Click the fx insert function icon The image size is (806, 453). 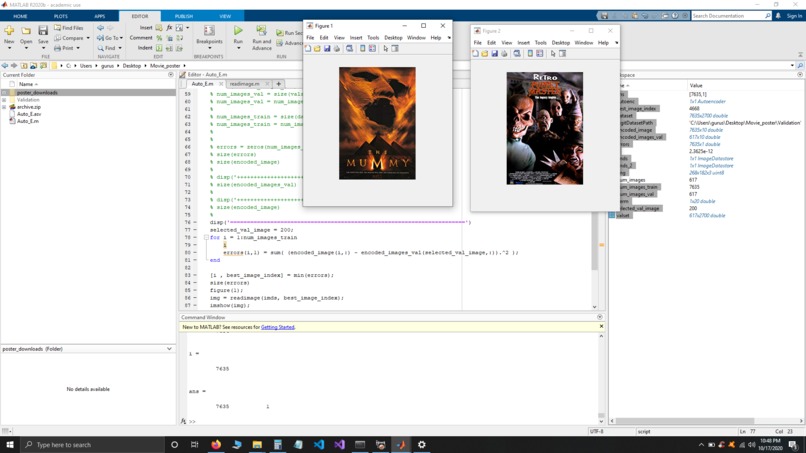point(169,28)
